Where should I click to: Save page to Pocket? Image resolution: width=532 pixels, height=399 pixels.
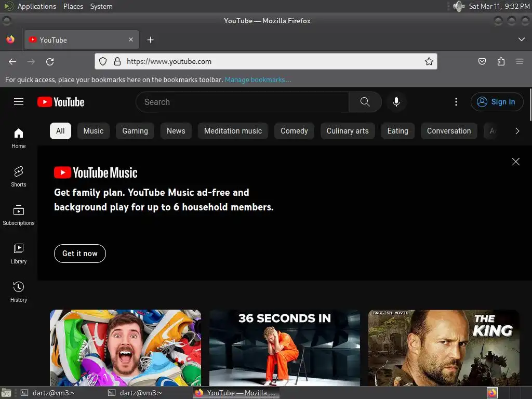(x=482, y=61)
